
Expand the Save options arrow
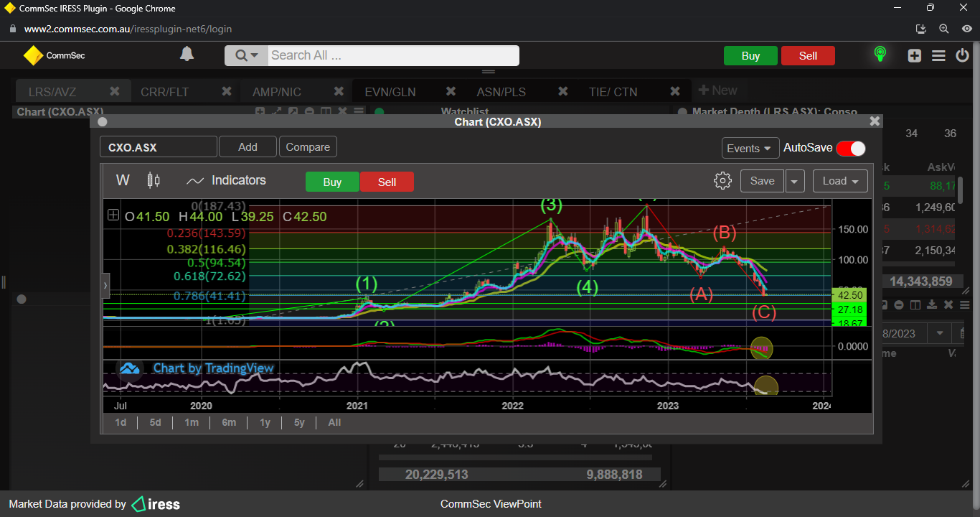(795, 181)
